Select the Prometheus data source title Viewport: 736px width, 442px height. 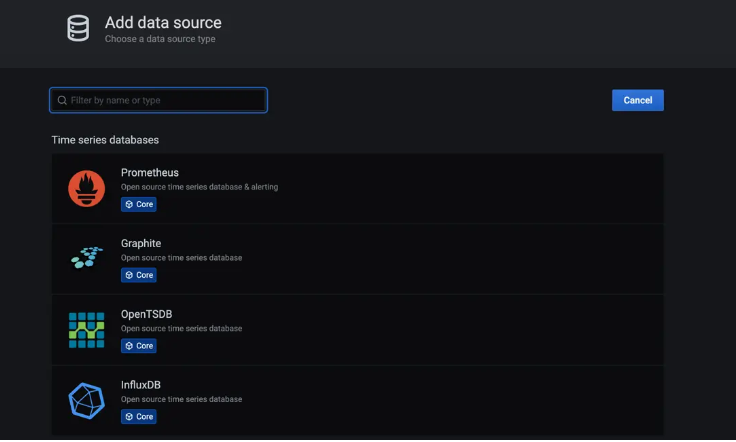click(150, 173)
